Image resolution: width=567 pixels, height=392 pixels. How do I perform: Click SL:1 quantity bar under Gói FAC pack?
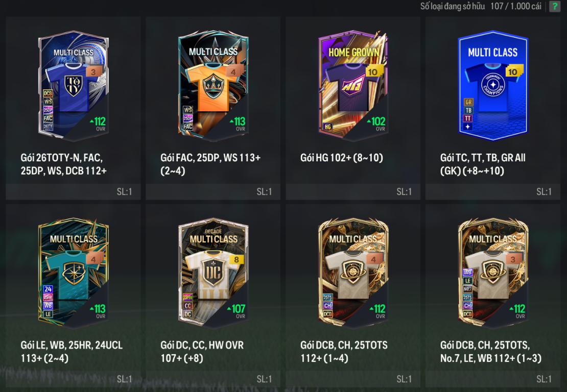tap(213, 191)
